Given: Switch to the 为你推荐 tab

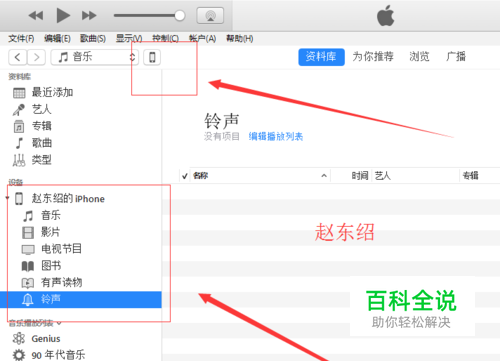Looking at the screenshot, I should [x=373, y=57].
